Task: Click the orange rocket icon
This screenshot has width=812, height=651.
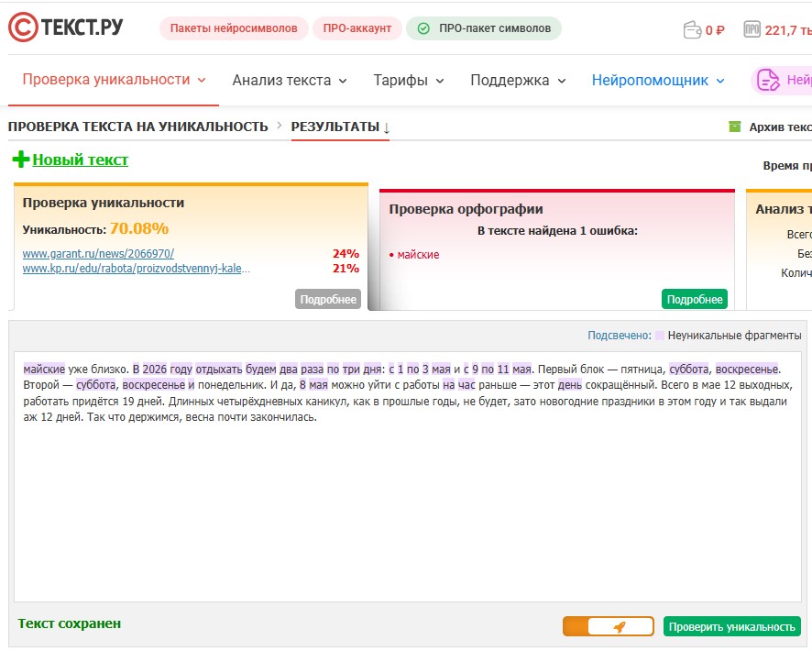Action: 620,626
